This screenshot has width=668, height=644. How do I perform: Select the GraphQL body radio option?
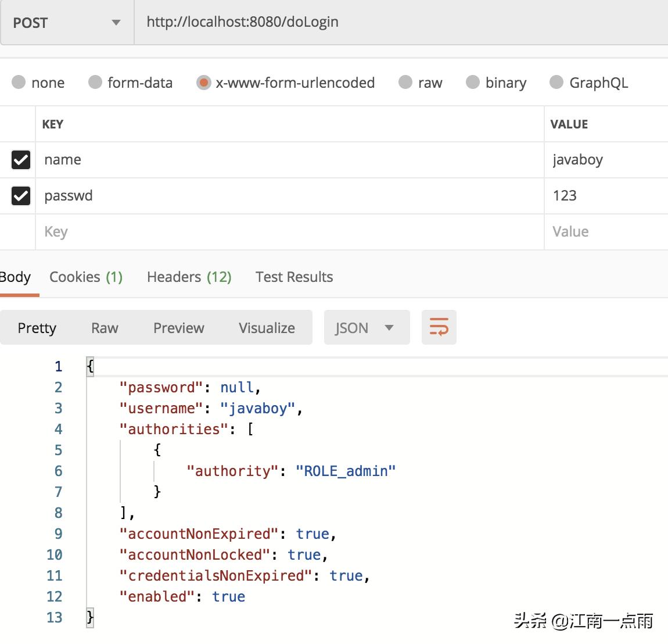click(556, 82)
